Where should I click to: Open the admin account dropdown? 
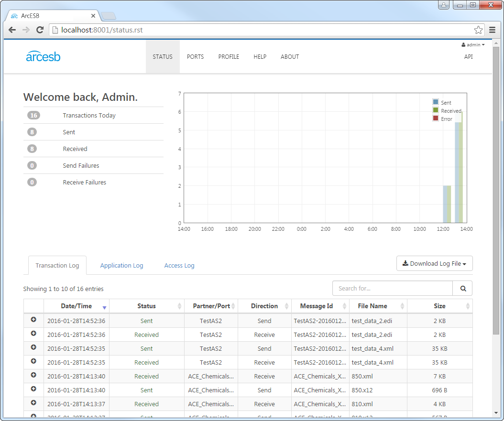[x=473, y=44]
